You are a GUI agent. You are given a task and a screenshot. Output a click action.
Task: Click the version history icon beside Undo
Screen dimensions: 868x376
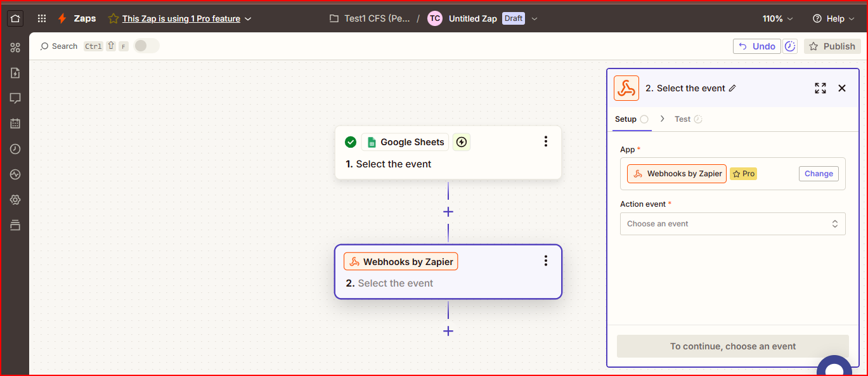(790, 46)
